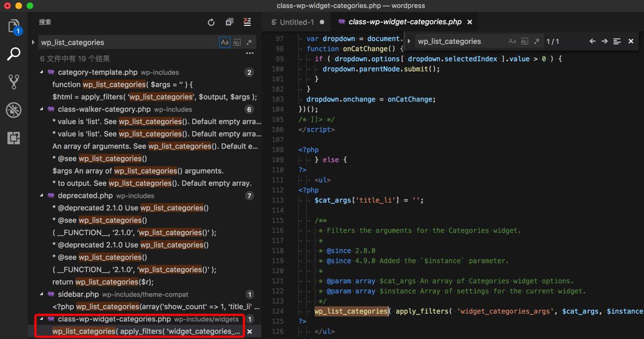This screenshot has height=339, width=644.
Task: Refresh the search results
Action: click(x=211, y=22)
